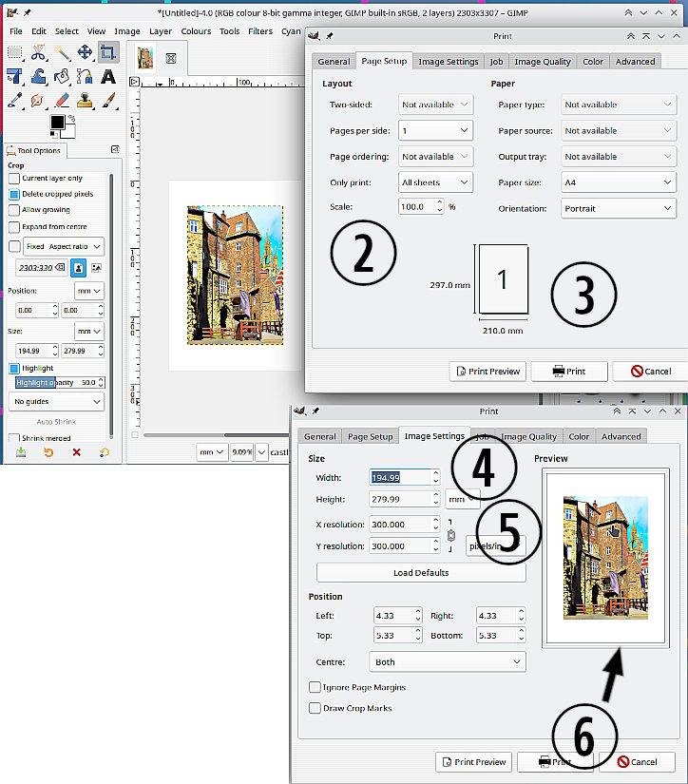
Task: Close the image tab with the X icon
Action: [170, 59]
